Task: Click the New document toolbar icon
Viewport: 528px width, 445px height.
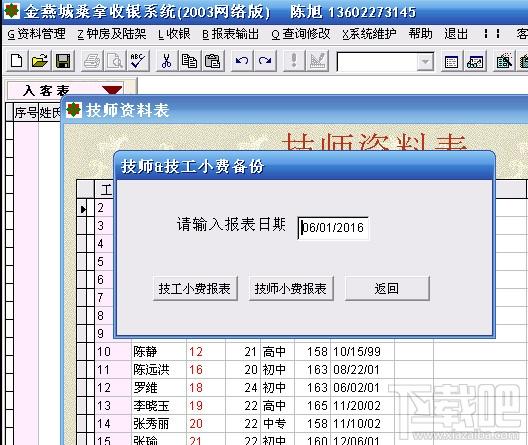Action: [16, 61]
